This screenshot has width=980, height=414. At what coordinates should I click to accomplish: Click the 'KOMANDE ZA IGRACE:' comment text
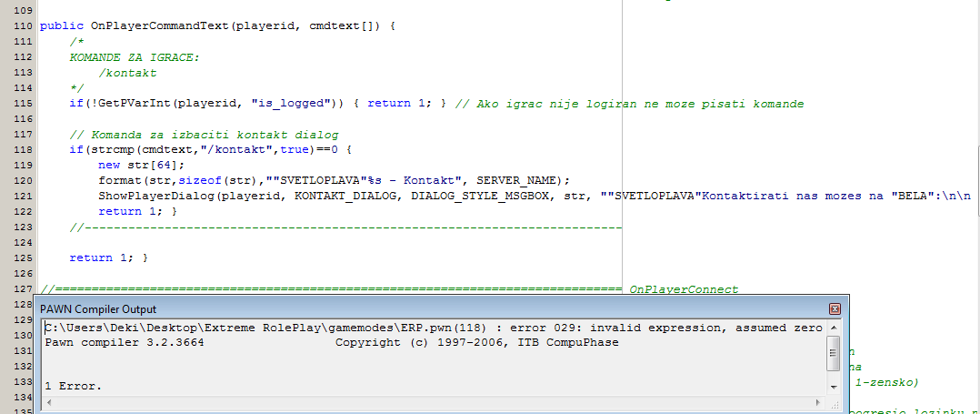(x=134, y=57)
